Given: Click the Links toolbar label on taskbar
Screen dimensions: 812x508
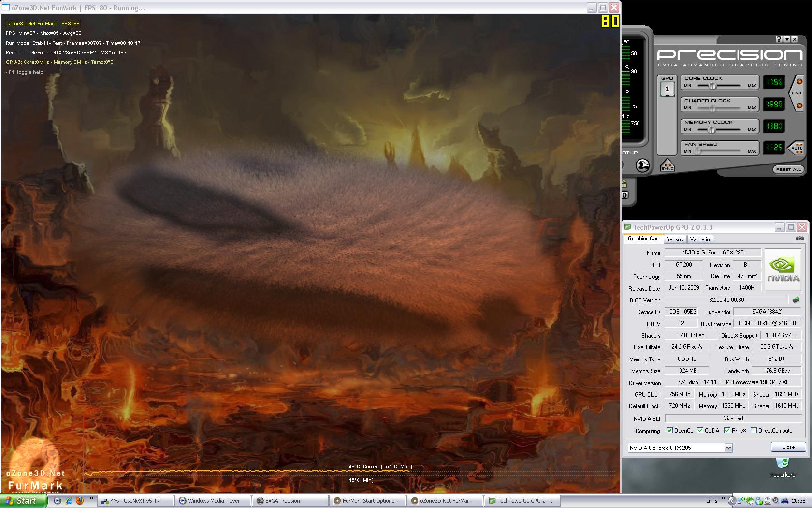Looking at the screenshot, I should (x=711, y=501).
